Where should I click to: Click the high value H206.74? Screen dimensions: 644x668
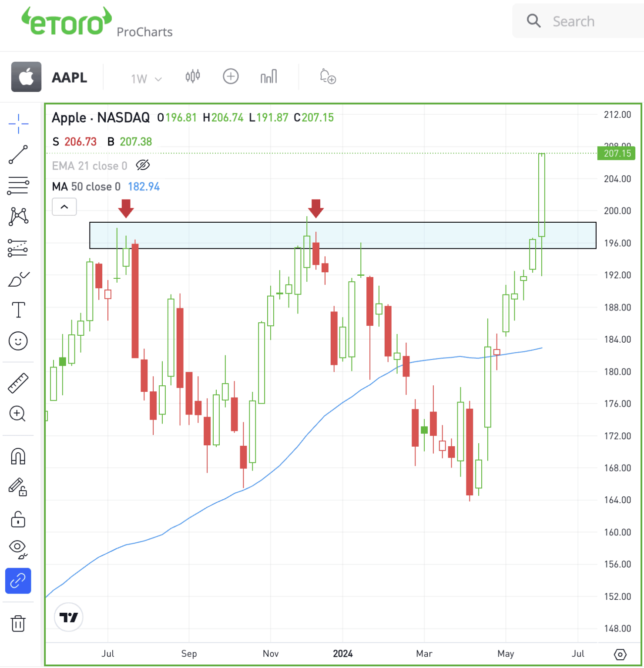223,118
